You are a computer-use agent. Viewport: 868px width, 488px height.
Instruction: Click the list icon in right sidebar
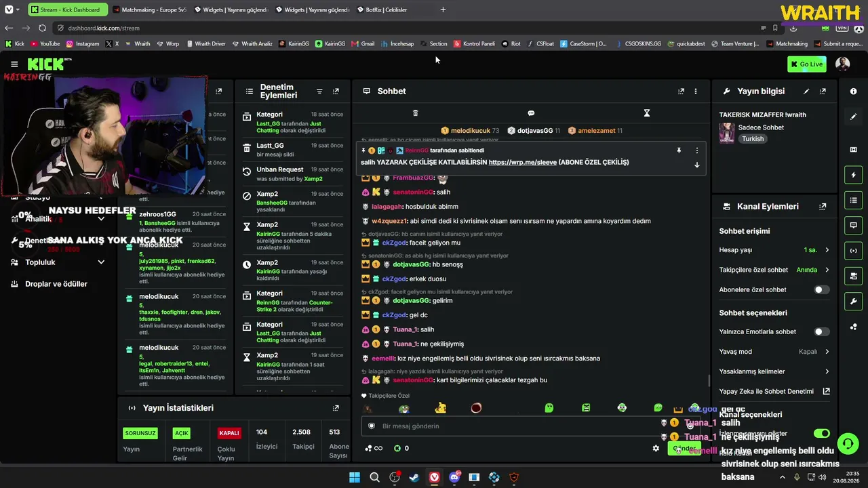[x=853, y=200]
